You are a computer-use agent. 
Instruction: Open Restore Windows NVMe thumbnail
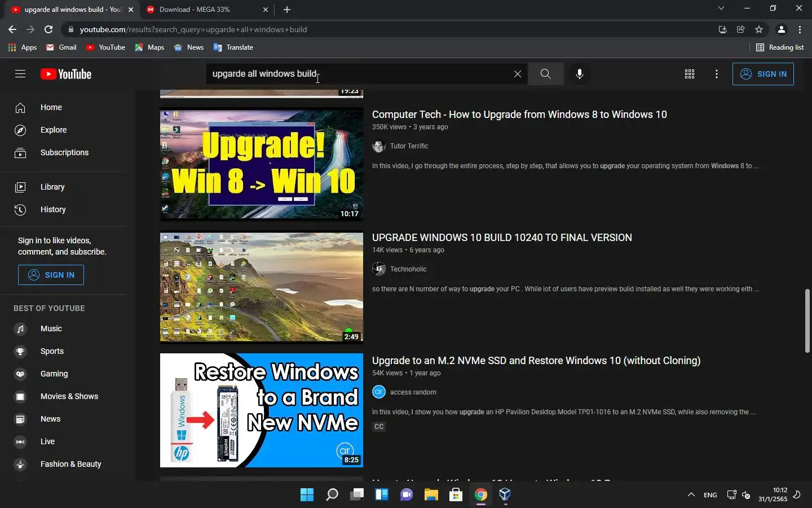coord(262,410)
